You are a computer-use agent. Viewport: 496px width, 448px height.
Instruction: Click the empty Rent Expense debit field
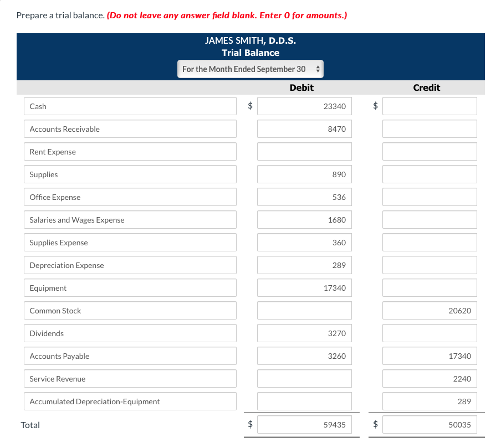304,151
